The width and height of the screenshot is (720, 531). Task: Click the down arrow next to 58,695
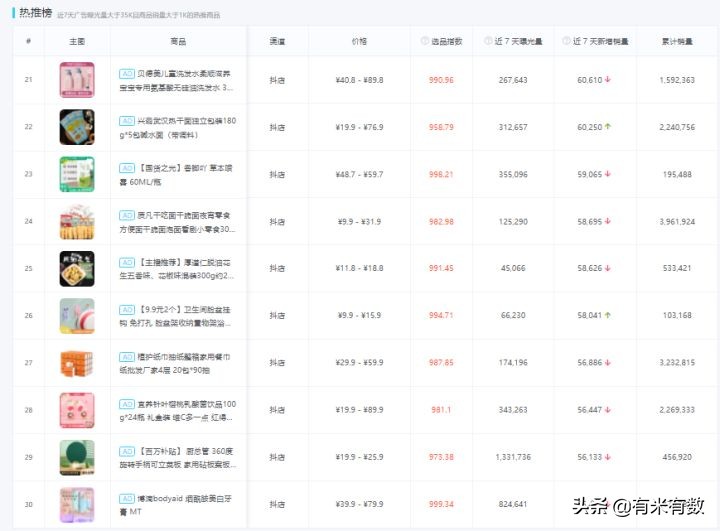pos(608,221)
